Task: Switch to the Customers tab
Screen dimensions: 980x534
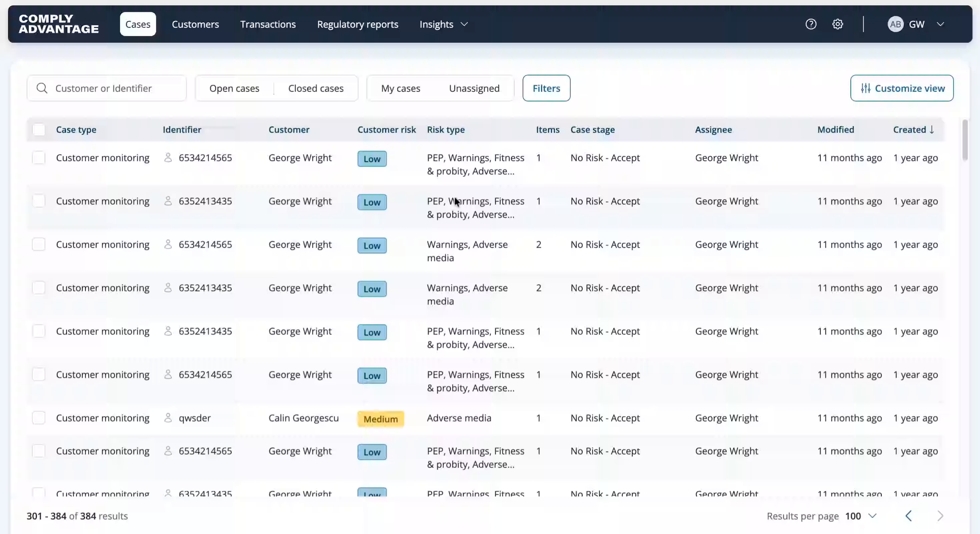Action: (196, 24)
